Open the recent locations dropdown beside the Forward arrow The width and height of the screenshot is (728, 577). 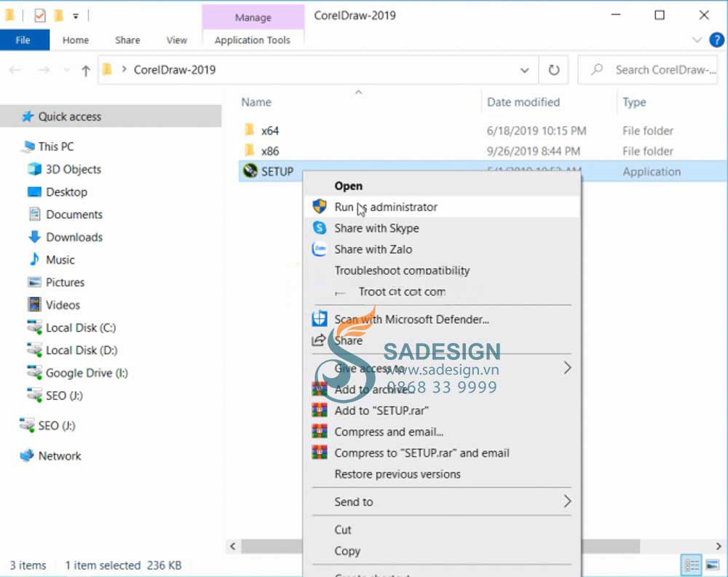[x=66, y=70]
